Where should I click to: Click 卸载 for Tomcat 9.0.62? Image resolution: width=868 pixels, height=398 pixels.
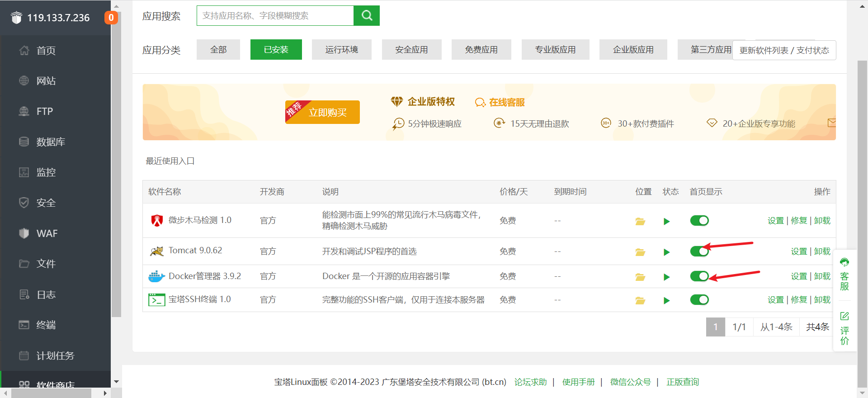(822, 251)
